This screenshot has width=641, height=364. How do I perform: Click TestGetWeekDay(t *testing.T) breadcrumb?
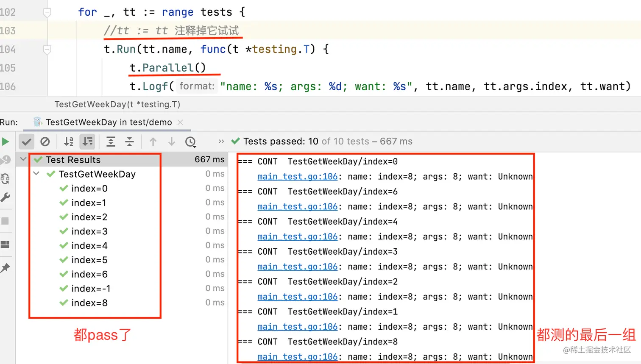click(117, 104)
